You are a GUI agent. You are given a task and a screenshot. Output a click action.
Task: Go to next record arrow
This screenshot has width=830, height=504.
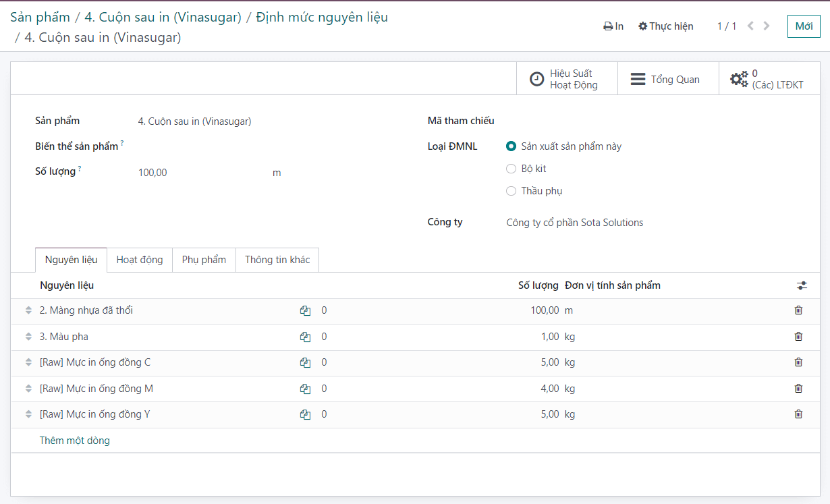(x=767, y=26)
